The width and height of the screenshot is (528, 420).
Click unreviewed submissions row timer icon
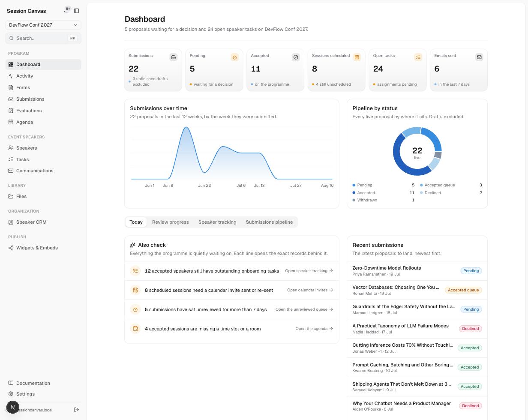pyautogui.click(x=135, y=309)
